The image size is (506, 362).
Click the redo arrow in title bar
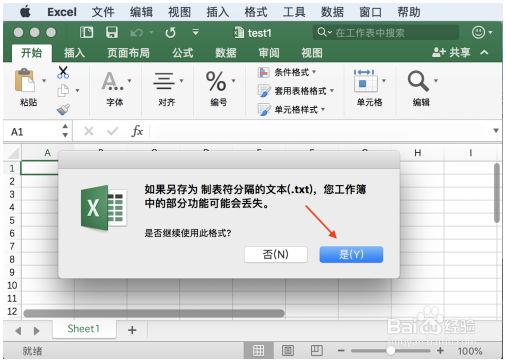[x=170, y=32]
